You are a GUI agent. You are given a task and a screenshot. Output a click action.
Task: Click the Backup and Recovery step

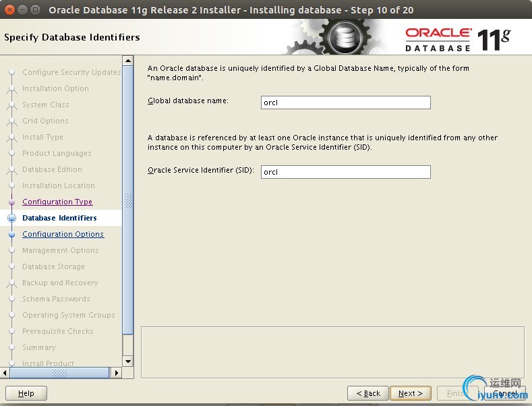click(x=60, y=283)
